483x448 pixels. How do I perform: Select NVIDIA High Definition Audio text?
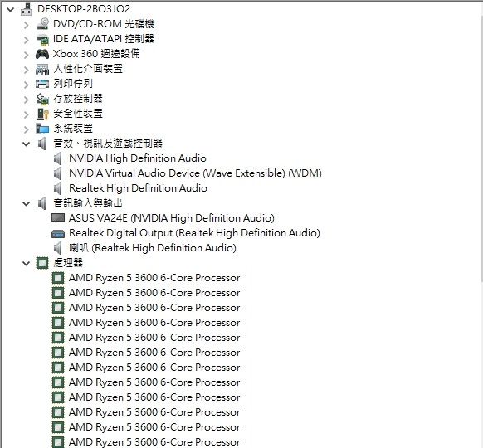138,158
